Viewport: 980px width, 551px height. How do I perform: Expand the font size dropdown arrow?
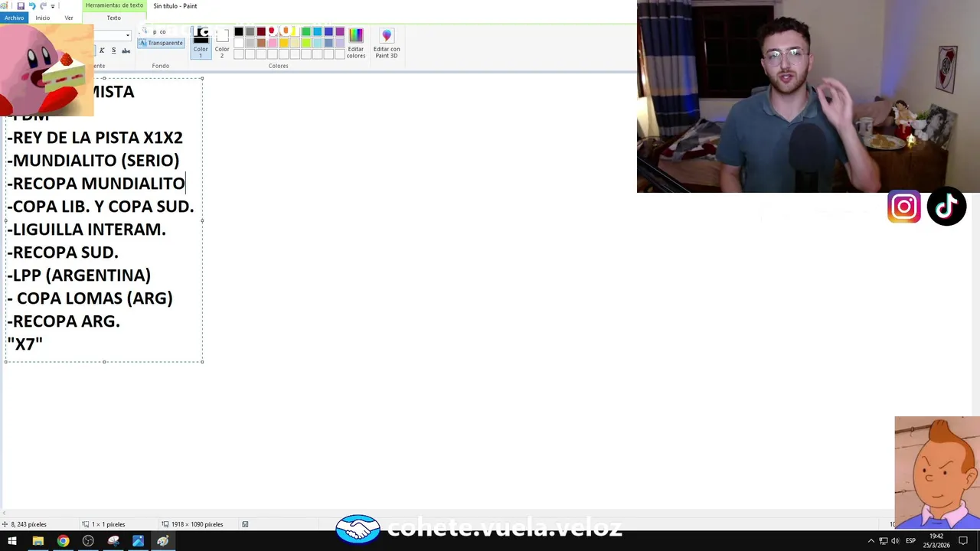click(x=128, y=35)
